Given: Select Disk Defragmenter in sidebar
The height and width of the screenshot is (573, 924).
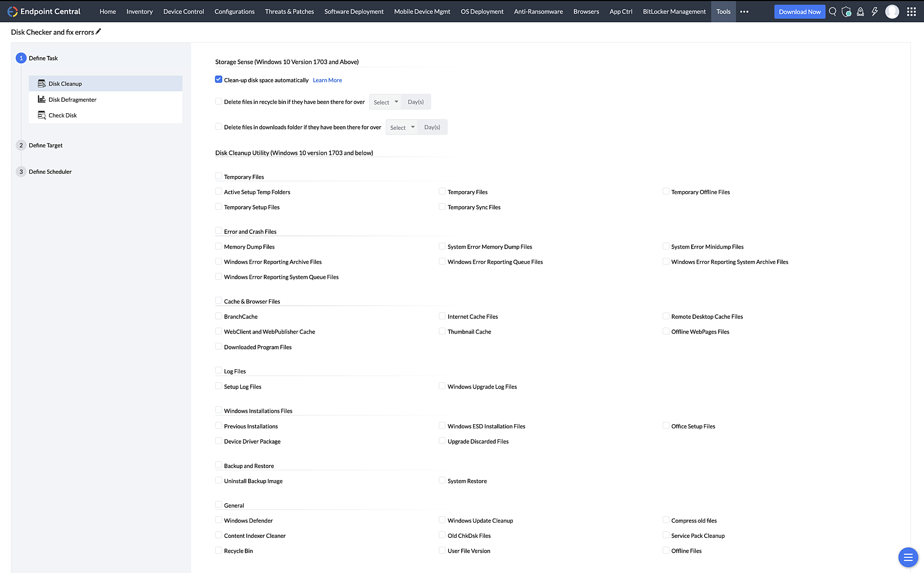Looking at the screenshot, I should [73, 99].
